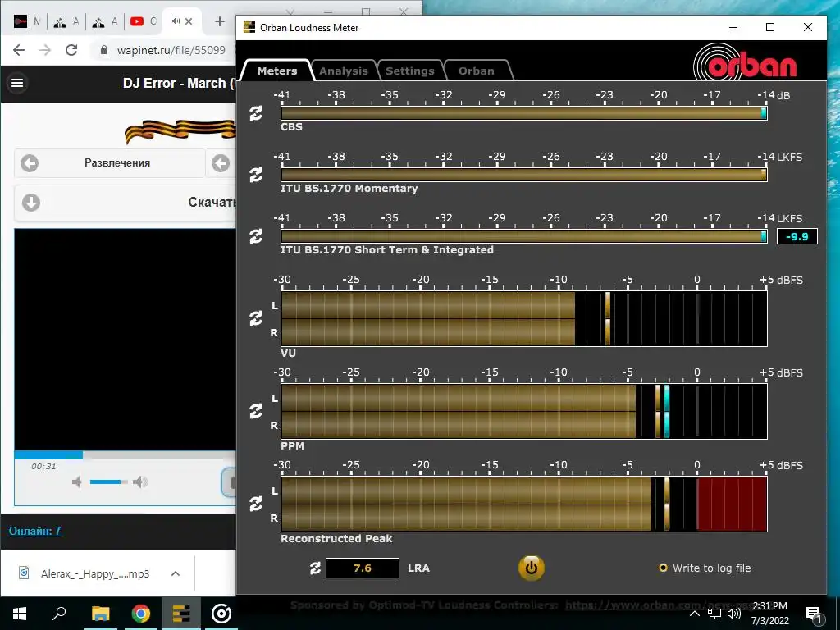Switch to the Meters tab
Image resolution: width=840 pixels, height=630 pixels.
click(277, 71)
